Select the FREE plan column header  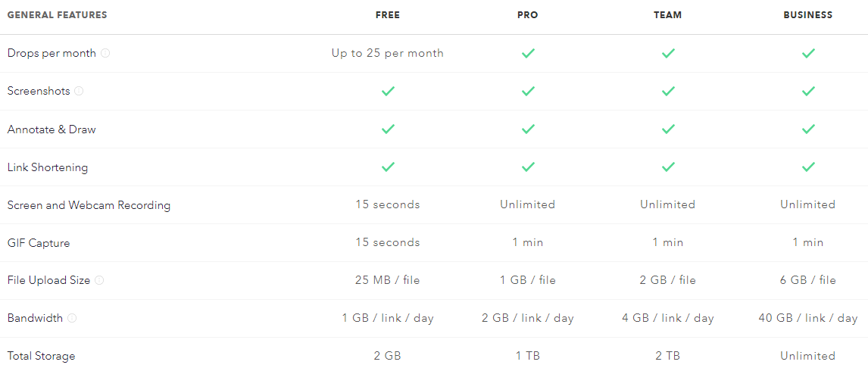tap(388, 15)
